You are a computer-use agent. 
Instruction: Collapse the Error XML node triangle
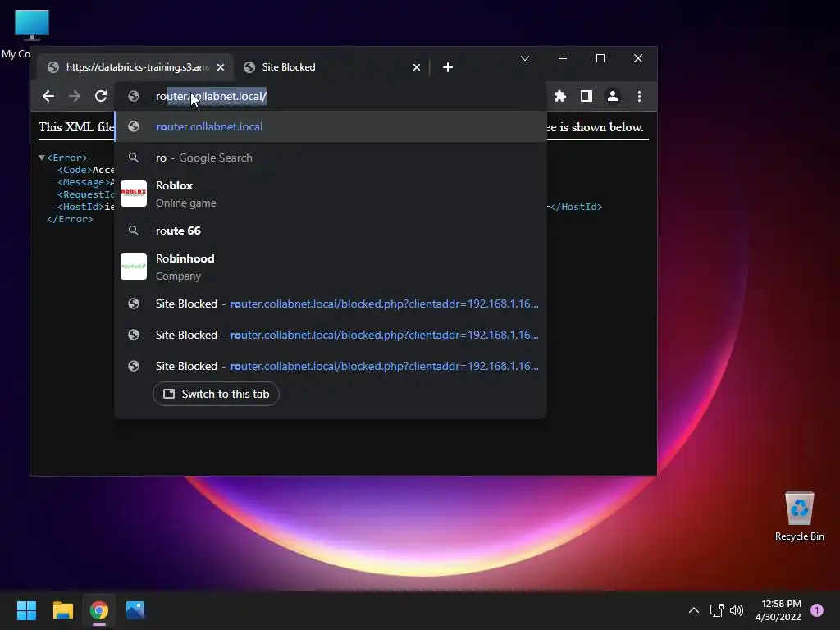point(42,157)
